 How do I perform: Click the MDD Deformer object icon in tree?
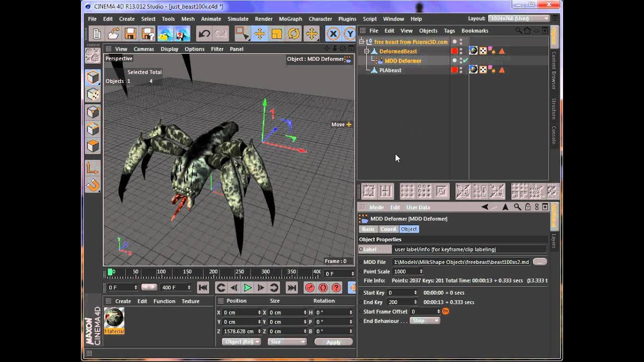(x=380, y=61)
